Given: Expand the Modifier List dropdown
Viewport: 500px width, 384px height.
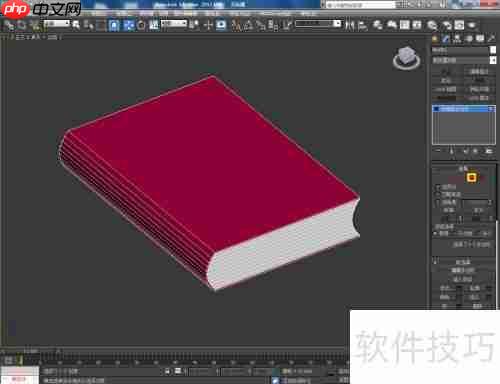Looking at the screenshot, I should click(464, 60).
